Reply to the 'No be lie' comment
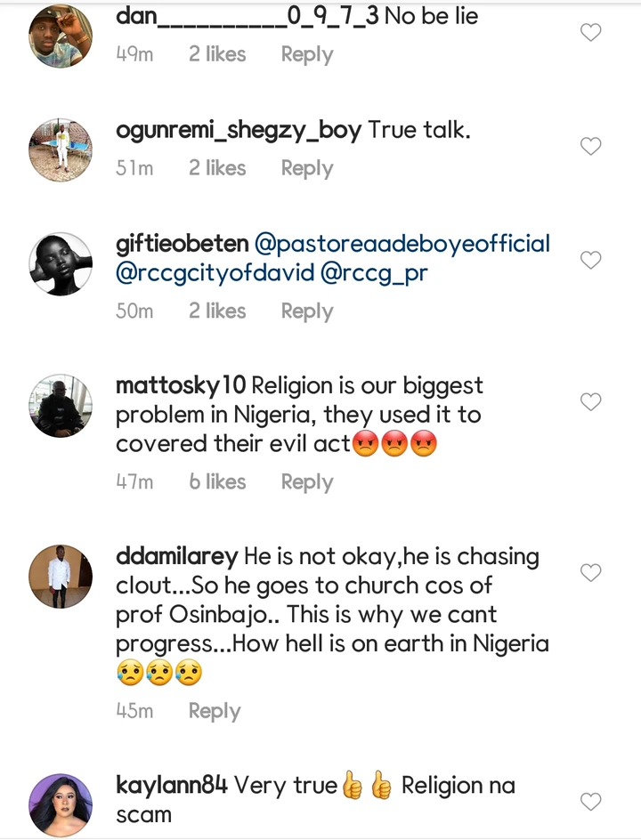 [307, 54]
